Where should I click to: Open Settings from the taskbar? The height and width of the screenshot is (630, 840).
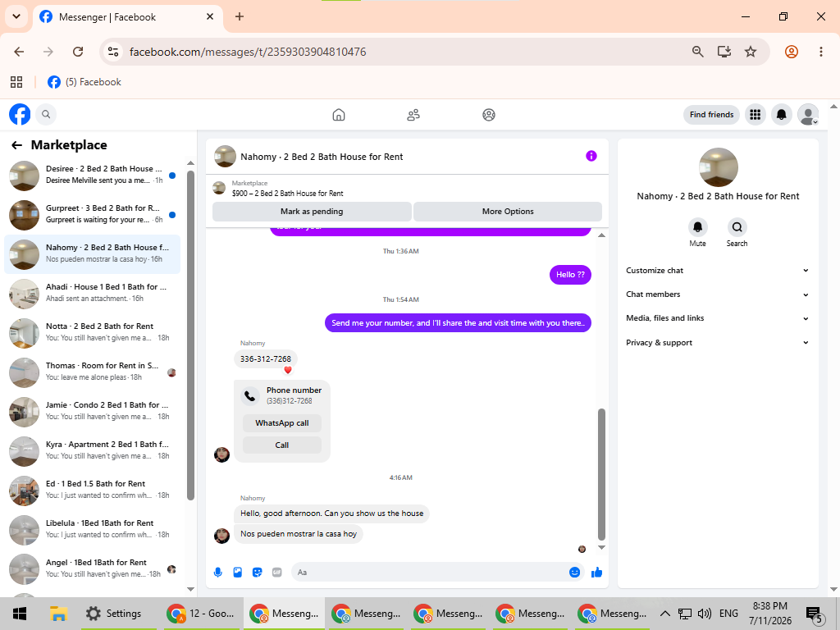pyautogui.click(x=113, y=614)
